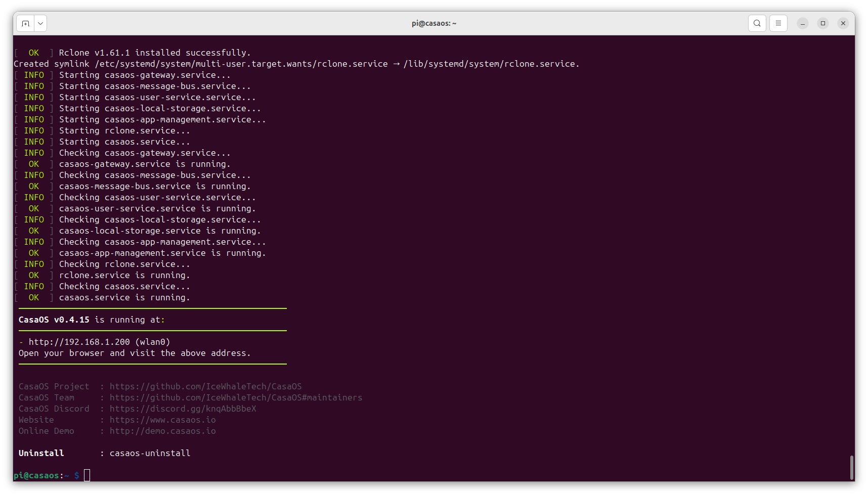Click 'Starting casaos-local-storage.service...' line
The height and width of the screenshot is (496, 868).
[x=160, y=109]
